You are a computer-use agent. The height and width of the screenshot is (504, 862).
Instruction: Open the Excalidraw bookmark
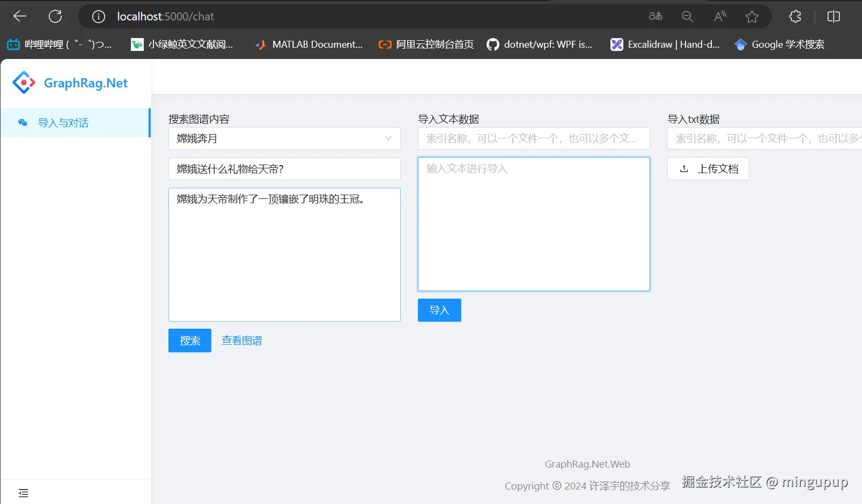coord(665,45)
